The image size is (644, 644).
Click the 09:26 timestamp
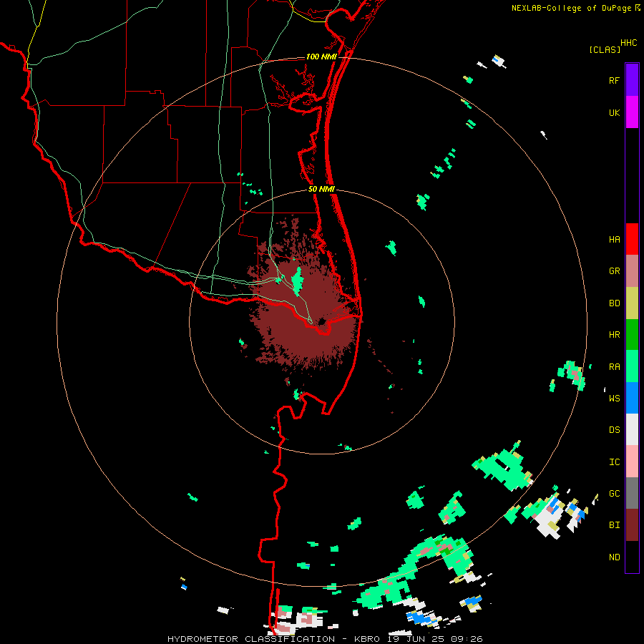coord(466,639)
